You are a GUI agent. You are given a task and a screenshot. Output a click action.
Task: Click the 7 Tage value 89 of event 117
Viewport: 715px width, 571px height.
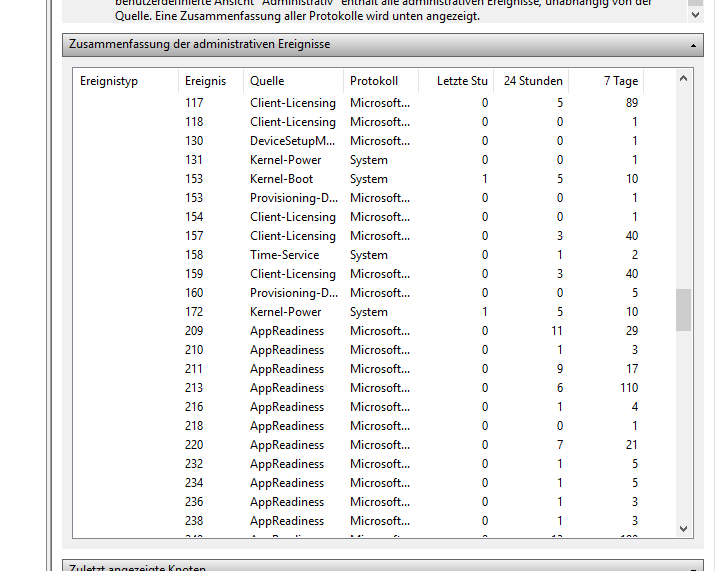632,103
